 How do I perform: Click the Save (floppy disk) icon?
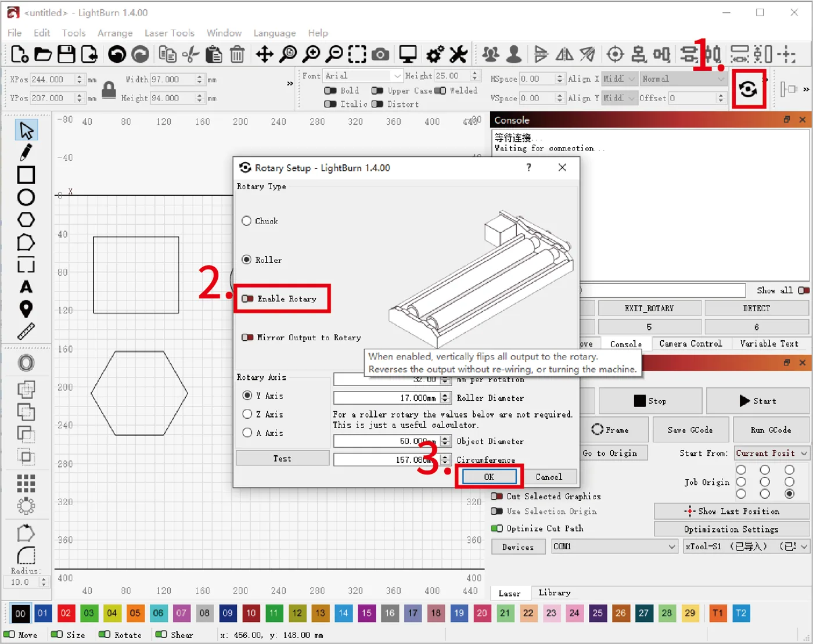66,54
